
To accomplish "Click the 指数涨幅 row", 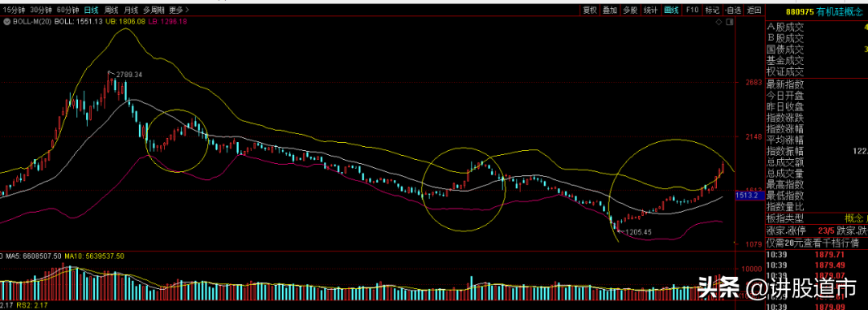I will click(x=817, y=129).
